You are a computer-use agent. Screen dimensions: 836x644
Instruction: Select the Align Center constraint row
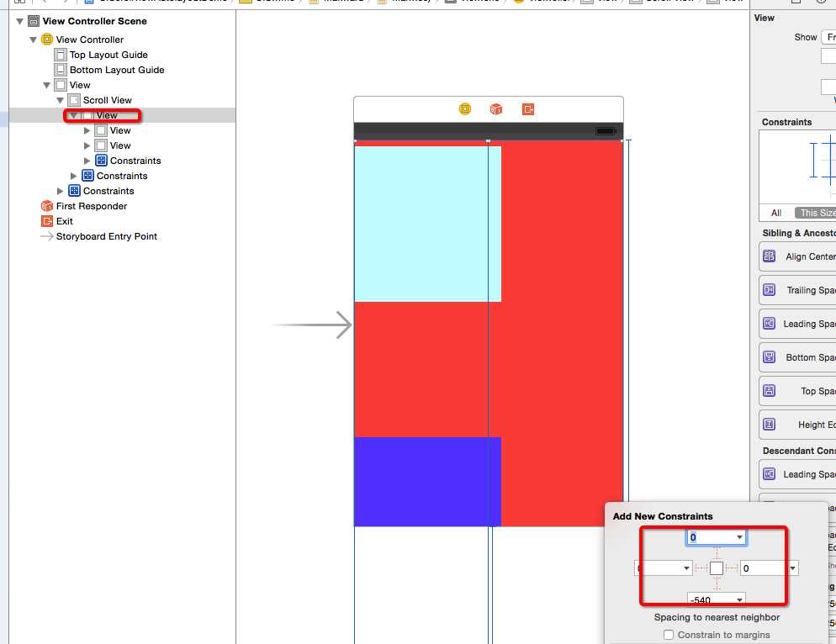point(797,256)
